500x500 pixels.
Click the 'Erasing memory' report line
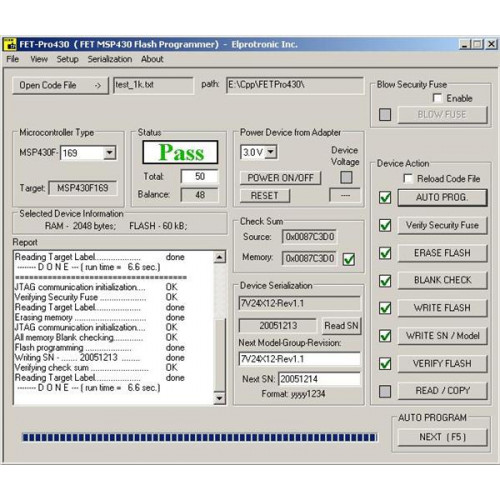99,317
